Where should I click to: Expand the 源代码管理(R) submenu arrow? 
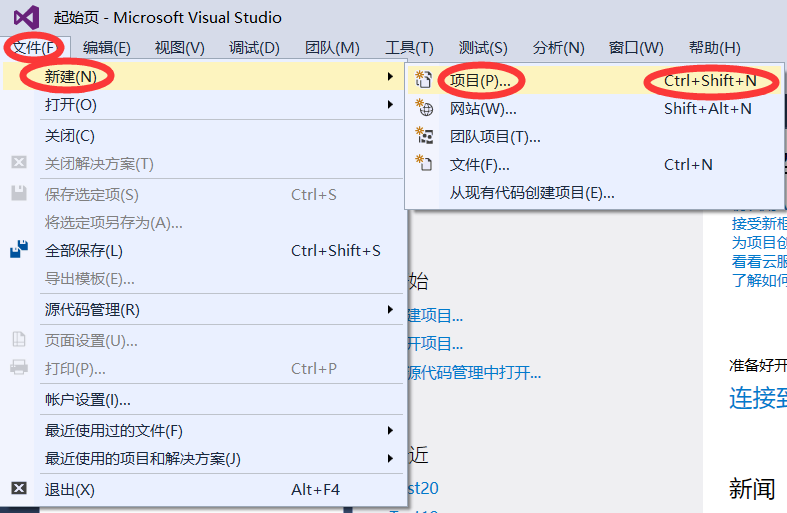[x=390, y=309]
